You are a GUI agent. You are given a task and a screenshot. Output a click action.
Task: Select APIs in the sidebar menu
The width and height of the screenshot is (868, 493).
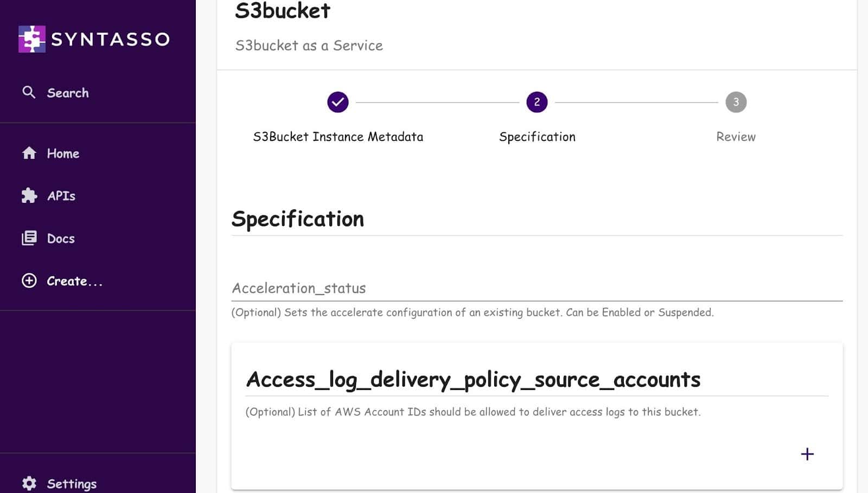click(x=61, y=196)
